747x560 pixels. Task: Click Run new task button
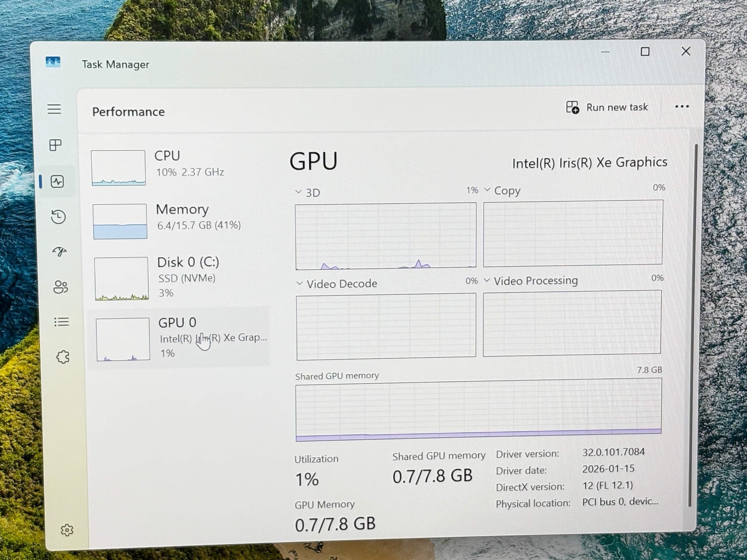tap(607, 107)
